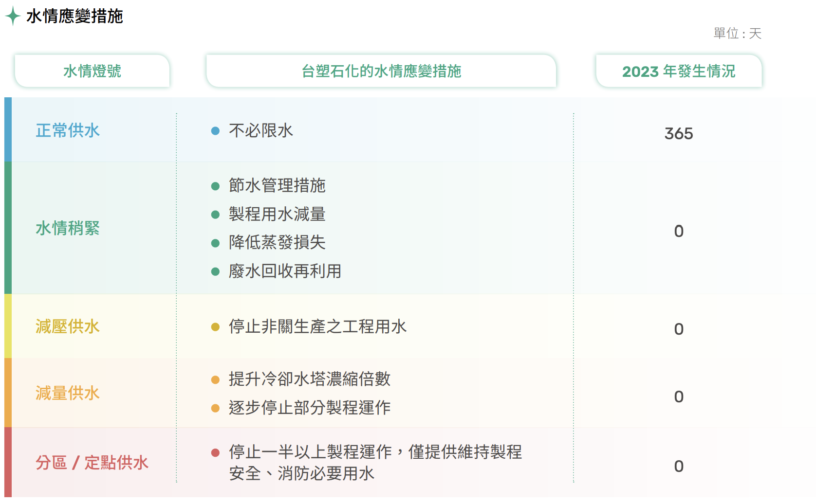
Task: Click the 製程用水減量 text
Action: pyautogui.click(x=277, y=214)
